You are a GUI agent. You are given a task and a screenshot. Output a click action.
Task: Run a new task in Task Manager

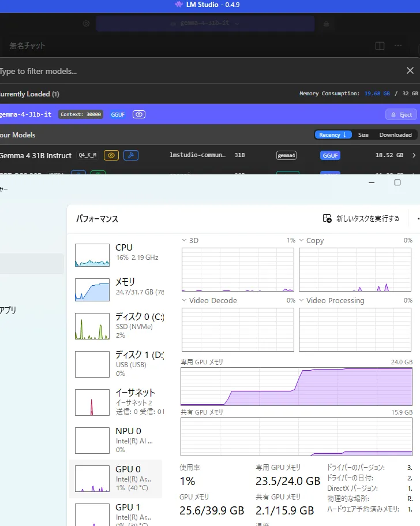[361, 218]
